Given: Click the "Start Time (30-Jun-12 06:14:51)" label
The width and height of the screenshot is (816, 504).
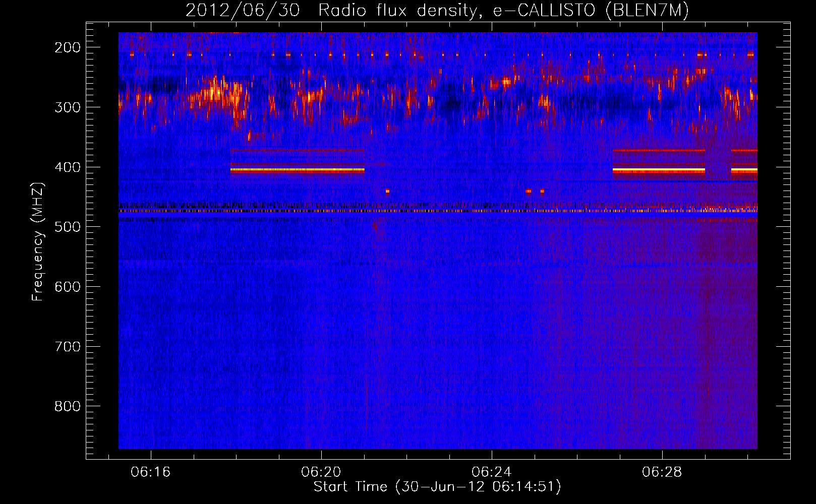Looking at the screenshot, I should 437,487.
